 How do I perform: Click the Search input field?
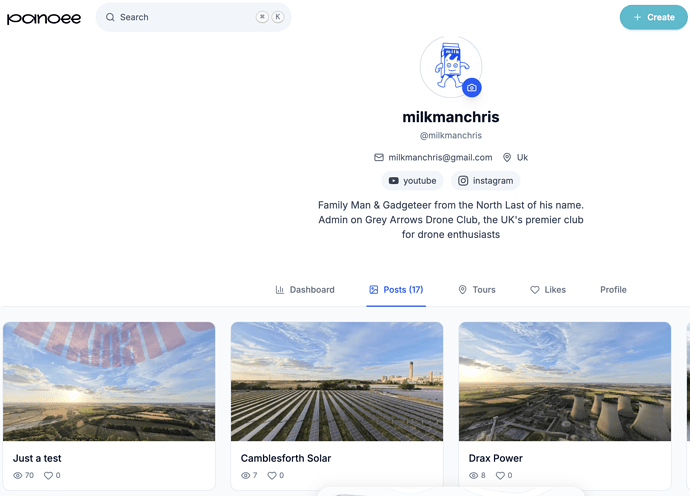193,17
